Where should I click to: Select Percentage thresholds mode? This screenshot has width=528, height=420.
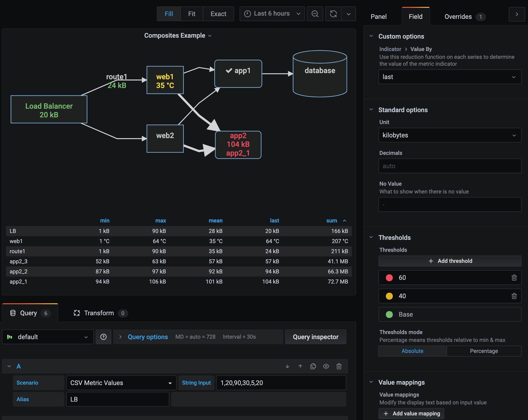(483, 351)
